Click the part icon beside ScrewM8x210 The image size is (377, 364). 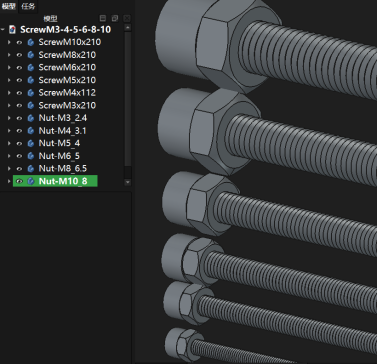[x=31, y=55]
